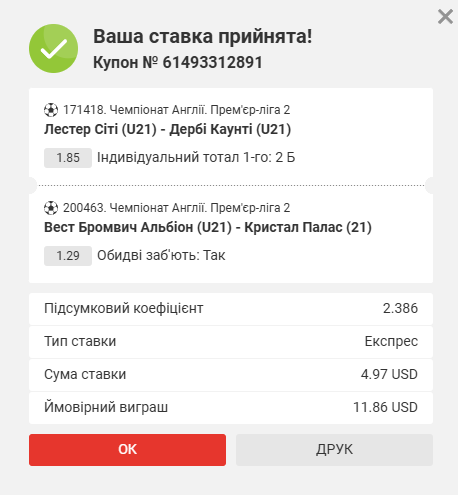The width and height of the screenshot is (458, 495).
Task: Click the 1.29 odds badge
Action: (x=68, y=256)
